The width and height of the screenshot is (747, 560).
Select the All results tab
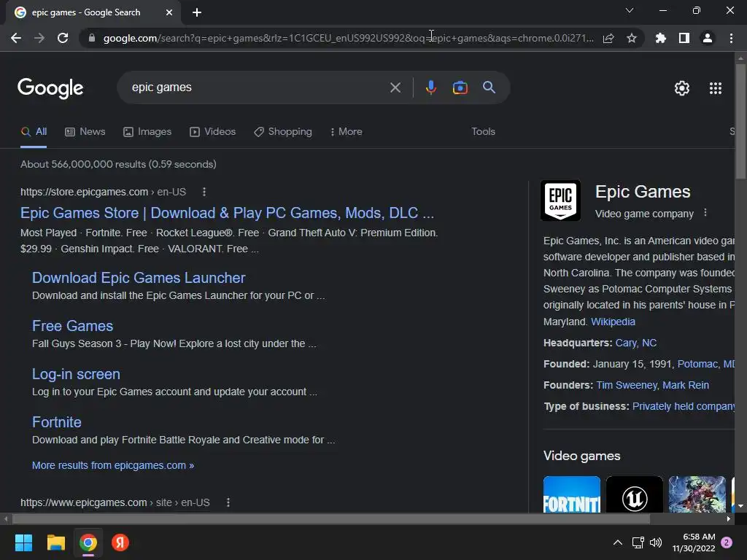pyautogui.click(x=34, y=131)
